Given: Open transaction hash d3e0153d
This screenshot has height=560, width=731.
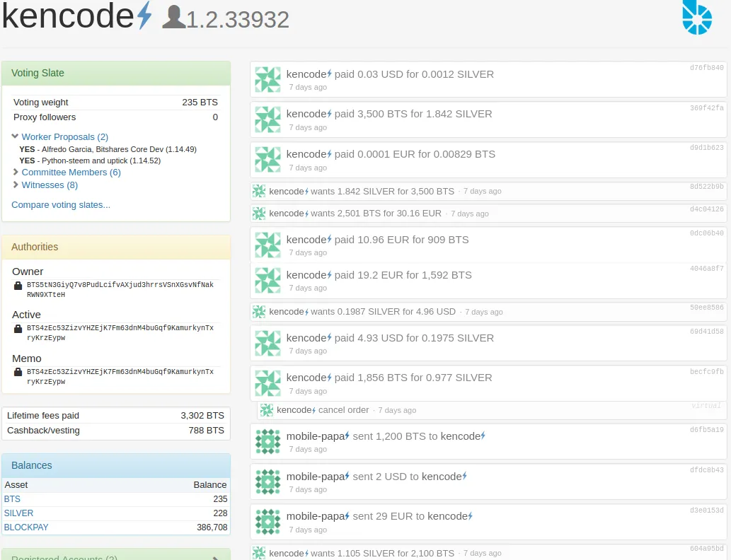Looking at the screenshot, I should [707, 510].
